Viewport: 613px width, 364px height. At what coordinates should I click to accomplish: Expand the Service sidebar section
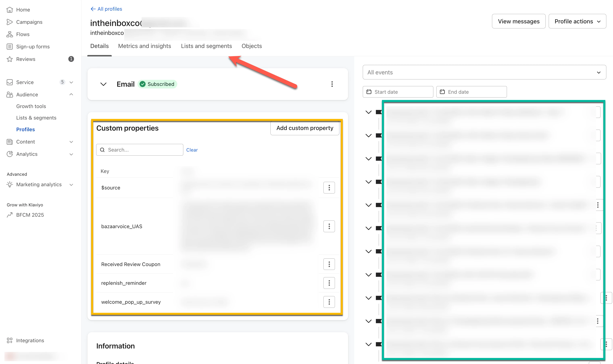(71, 82)
